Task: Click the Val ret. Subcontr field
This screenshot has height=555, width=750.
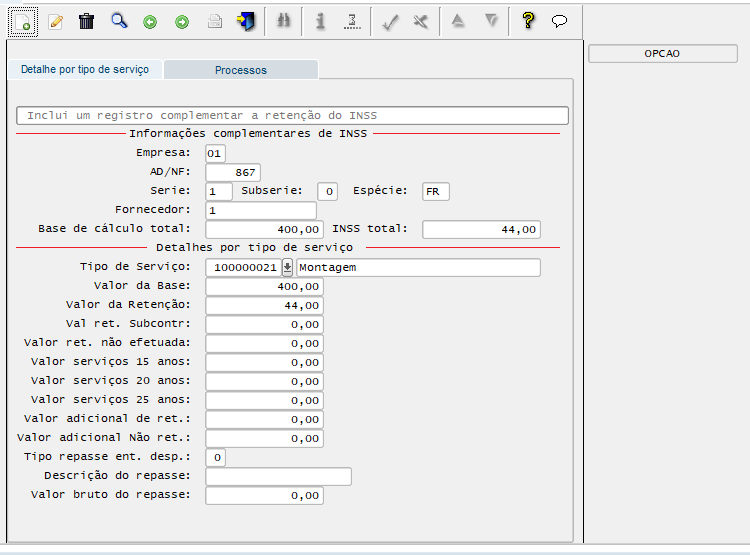Action: click(265, 324)
